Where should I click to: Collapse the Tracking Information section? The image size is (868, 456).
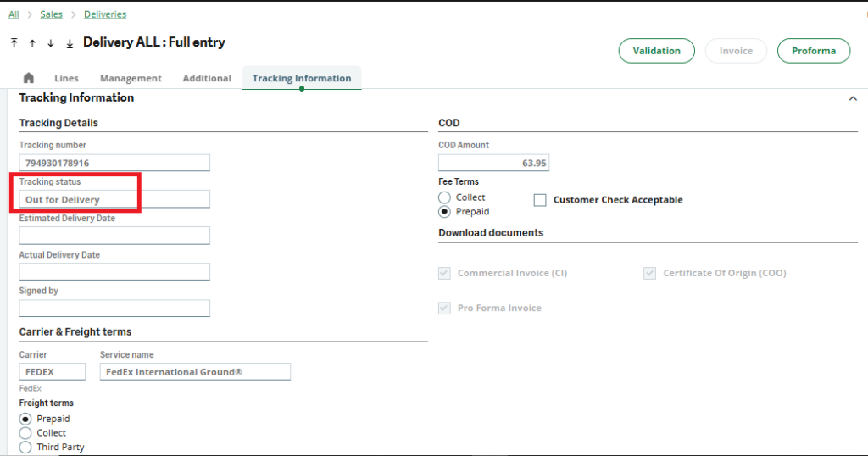852,98
